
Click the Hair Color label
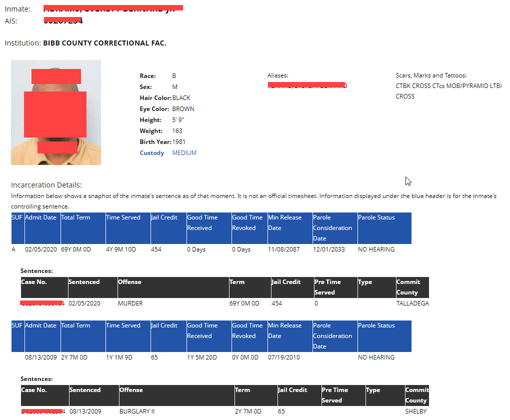[x=155, y=98]
